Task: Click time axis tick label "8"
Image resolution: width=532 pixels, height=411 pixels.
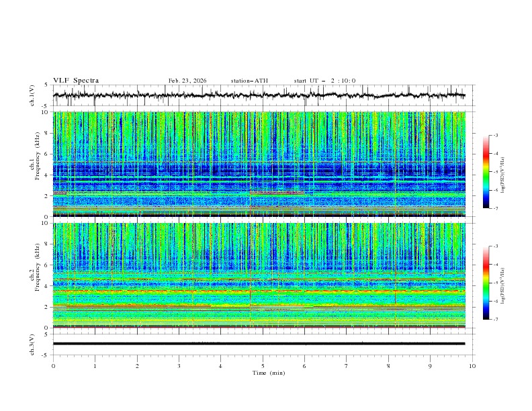Action: 388,366
